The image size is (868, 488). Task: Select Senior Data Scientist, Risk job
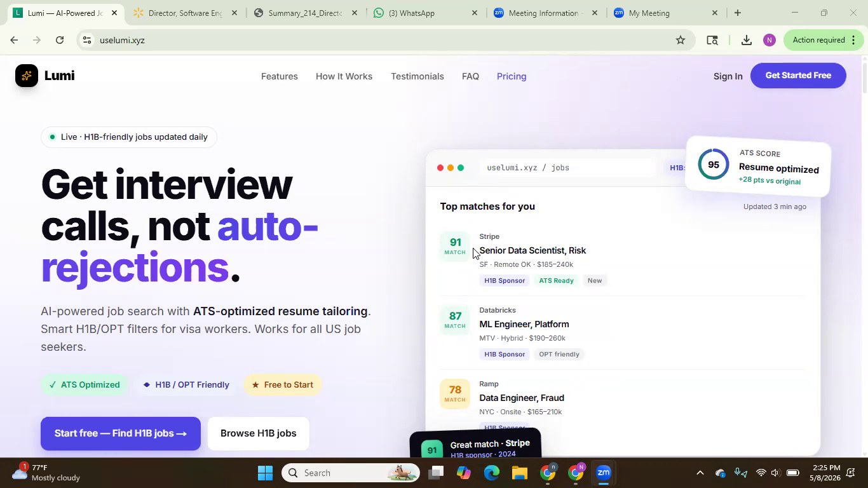(532, 250)
